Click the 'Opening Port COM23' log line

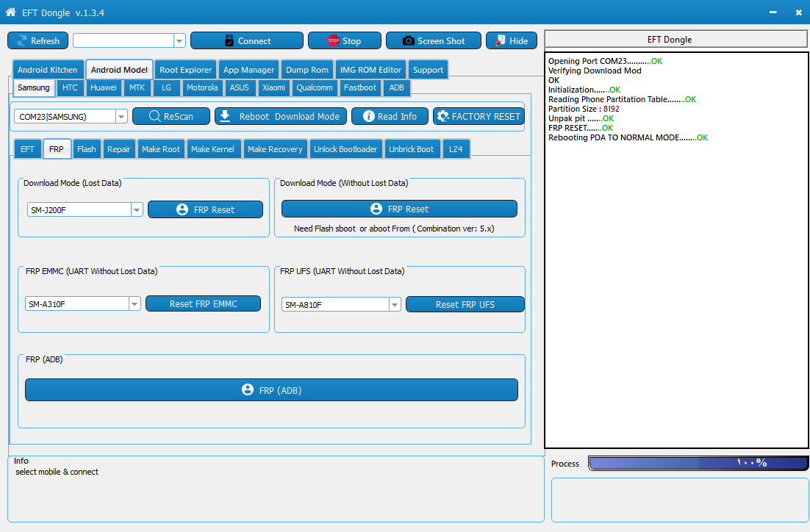[x=605, y=61]
